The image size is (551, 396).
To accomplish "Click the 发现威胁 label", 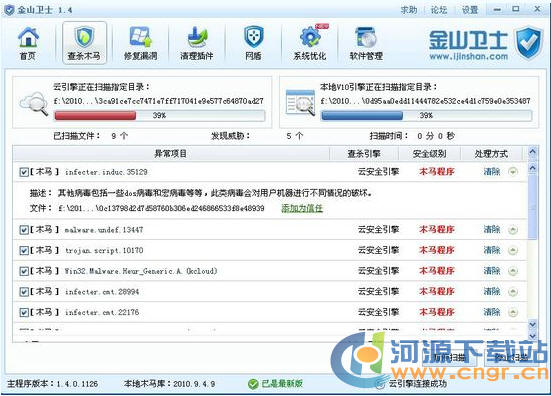I will tap(231, 136).
